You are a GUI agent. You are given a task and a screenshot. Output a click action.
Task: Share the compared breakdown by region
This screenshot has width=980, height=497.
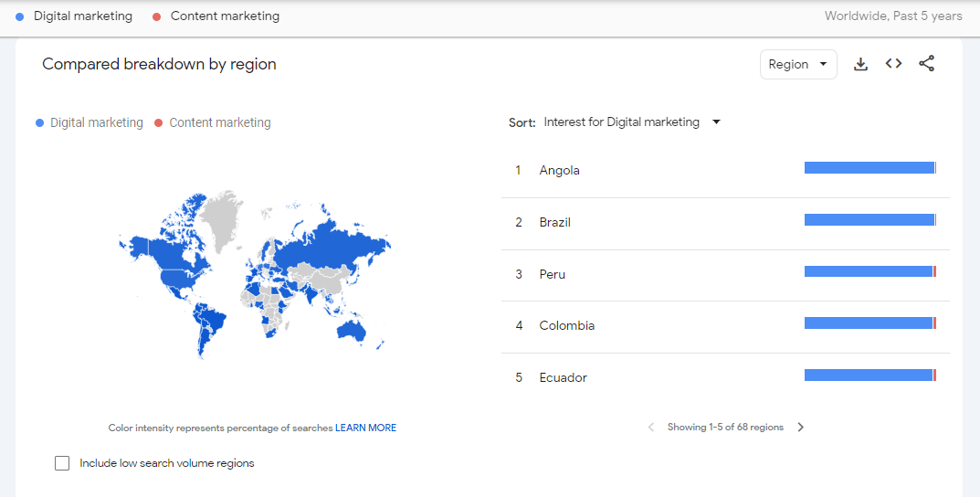point(926,64)
